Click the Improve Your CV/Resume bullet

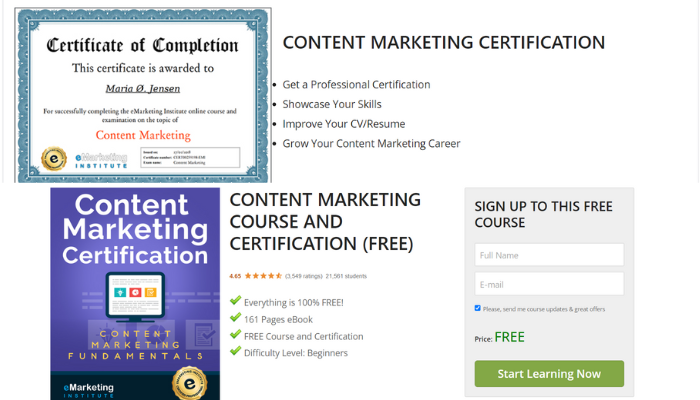[x=344, y=124]
